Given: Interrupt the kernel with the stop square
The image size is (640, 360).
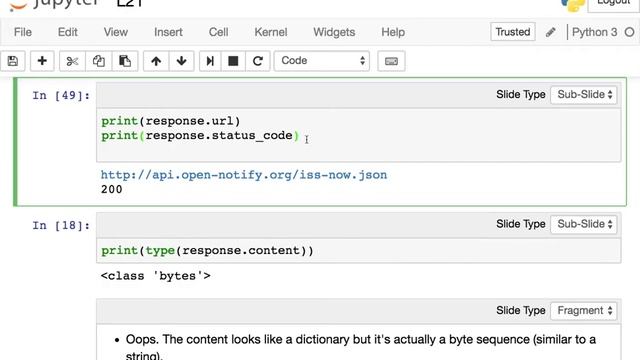Looking at the screenshot, I should [x=233, y=61].
